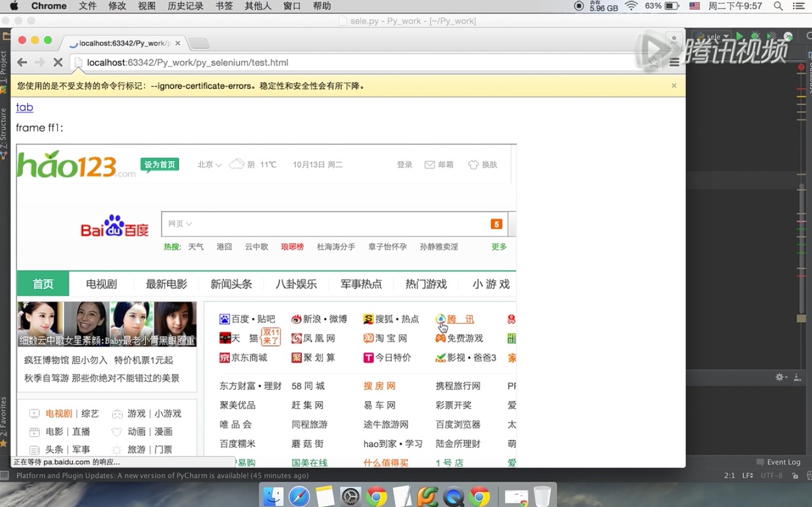Open the 网页 search type dropdown
This screenshot has height=507, width=812.
point(180,224)
